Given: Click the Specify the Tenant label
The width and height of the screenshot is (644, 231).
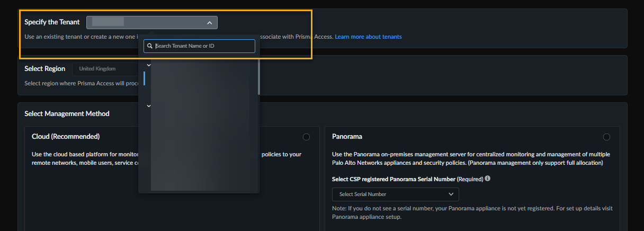Looking at the screenshot, I should (x=52, y=22).
